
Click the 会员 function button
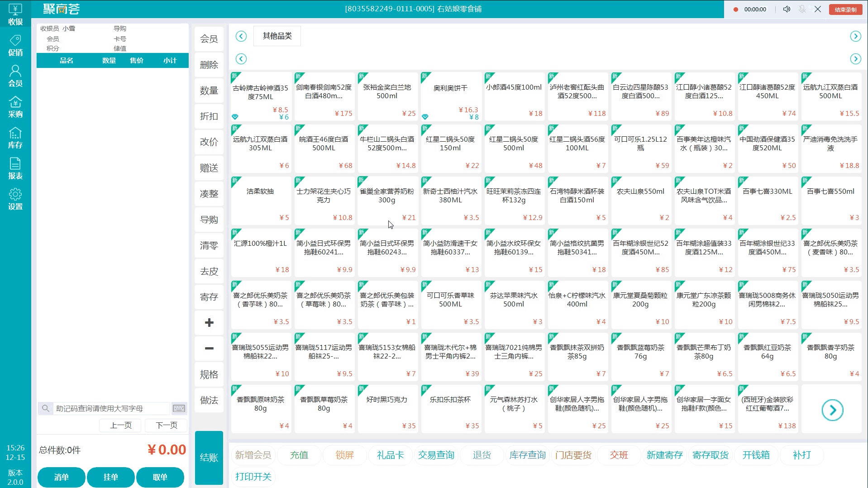tap(209, 39)
